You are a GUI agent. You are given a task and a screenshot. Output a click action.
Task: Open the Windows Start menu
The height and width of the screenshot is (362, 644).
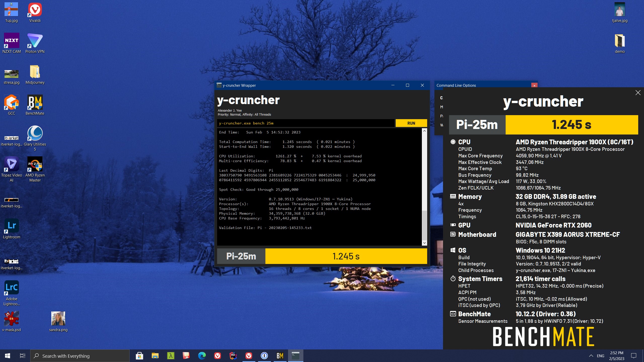point(8,356)
